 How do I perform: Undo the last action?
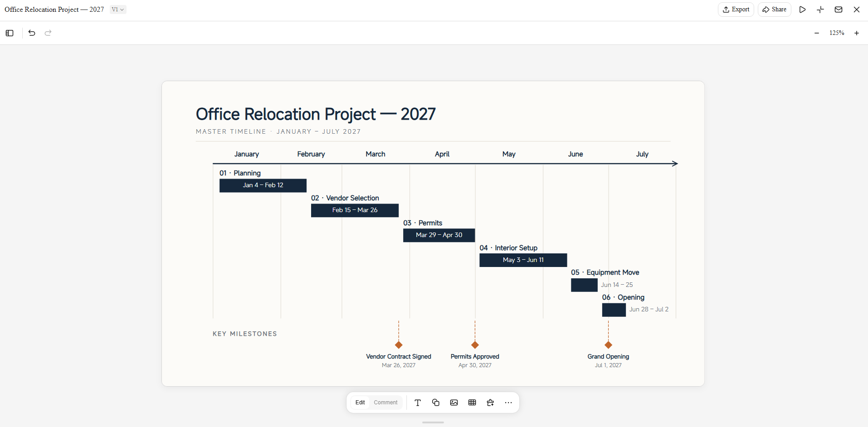coord(32,33)
